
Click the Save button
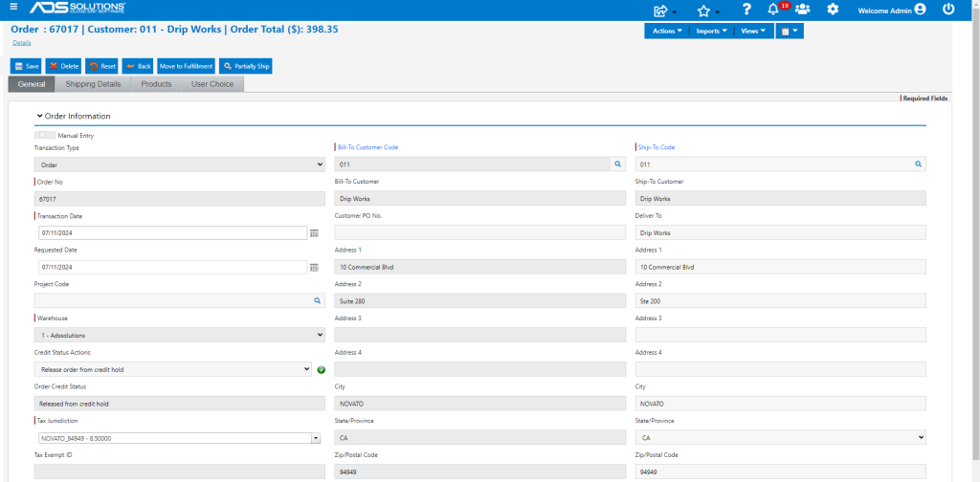(x=26, y=66)
